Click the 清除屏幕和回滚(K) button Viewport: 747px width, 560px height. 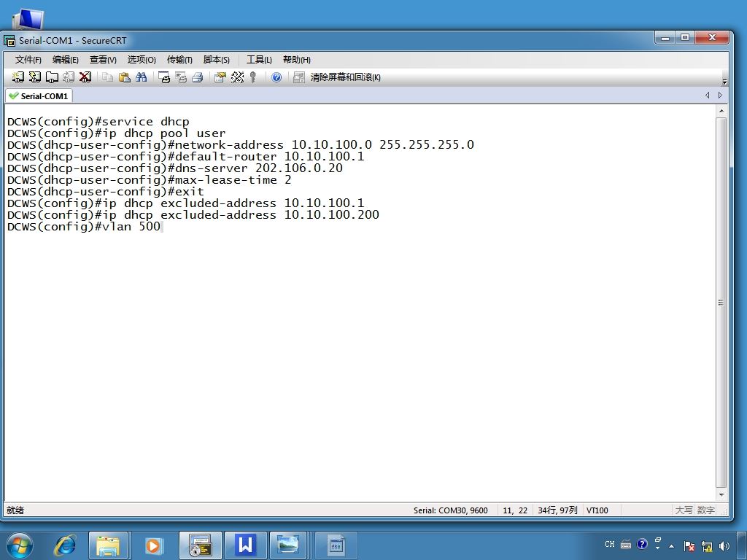[x=345, y=77]
